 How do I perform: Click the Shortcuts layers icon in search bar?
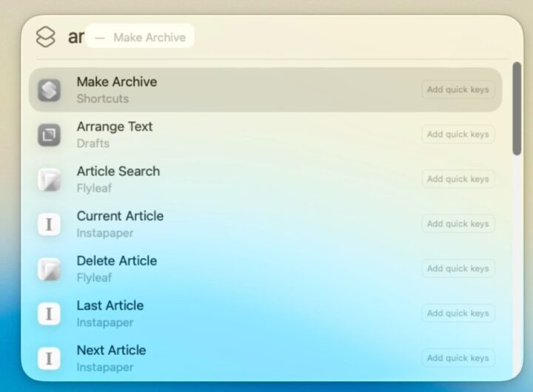pyautogui.click(x=46, y=37)
